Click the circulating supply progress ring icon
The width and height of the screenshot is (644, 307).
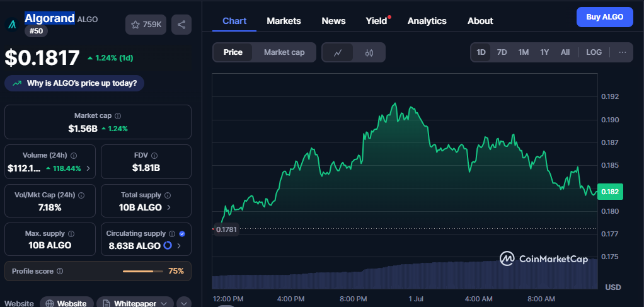coord(168,246)
